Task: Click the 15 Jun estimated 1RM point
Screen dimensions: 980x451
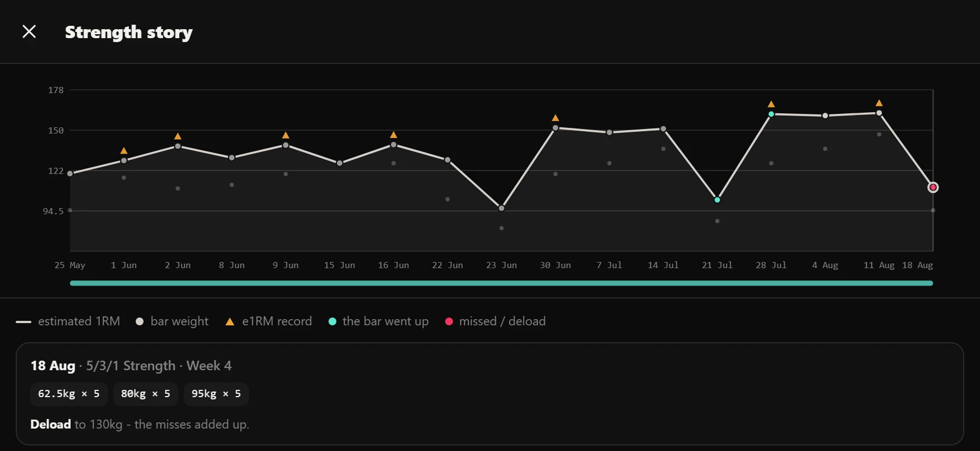Action: click(x=340, y=163)
